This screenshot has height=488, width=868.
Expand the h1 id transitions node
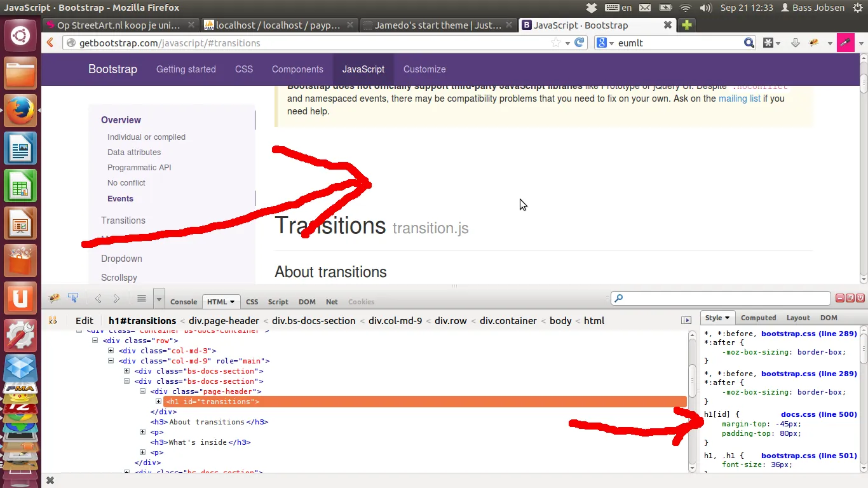pos(158,402)
